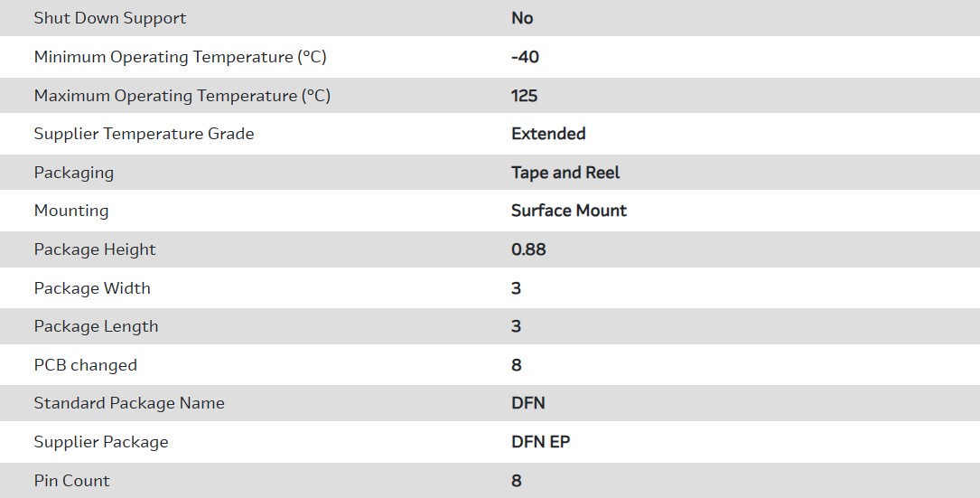This screenshot has width=980, height=498.
Task: Select the "Tape and Reel" value
Action: [565, 173]
